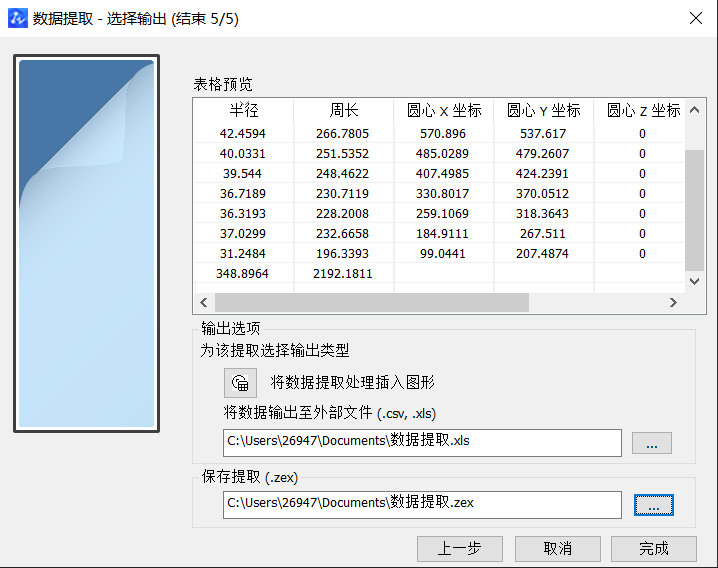Focus the .zex save path field
Screen dimensions: 718x568
click(x=421, y=505)
